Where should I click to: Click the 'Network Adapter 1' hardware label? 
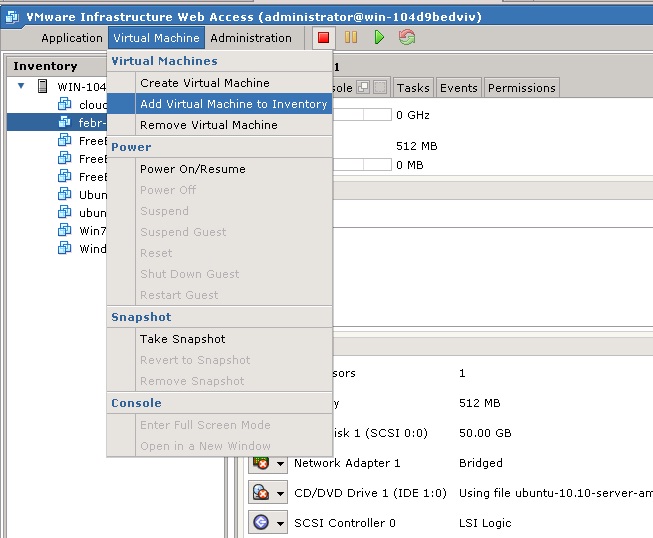[347, 463]
